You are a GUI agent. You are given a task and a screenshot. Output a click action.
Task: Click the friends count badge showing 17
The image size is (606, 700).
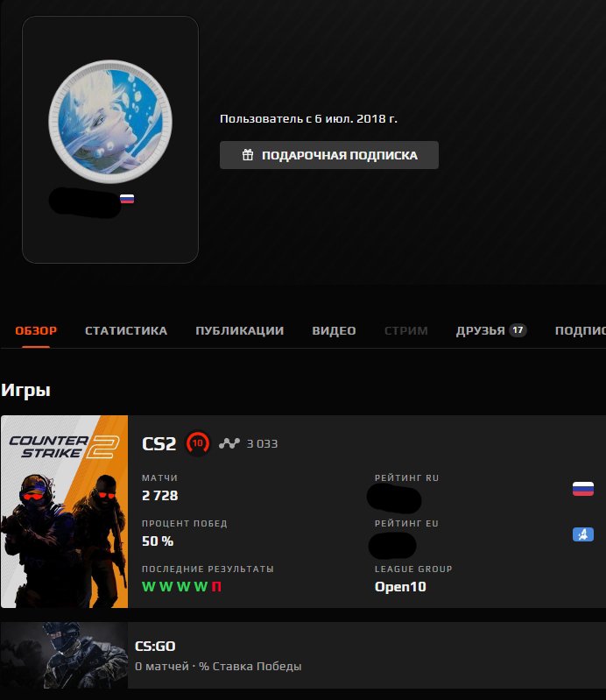[x=518, y=330]
